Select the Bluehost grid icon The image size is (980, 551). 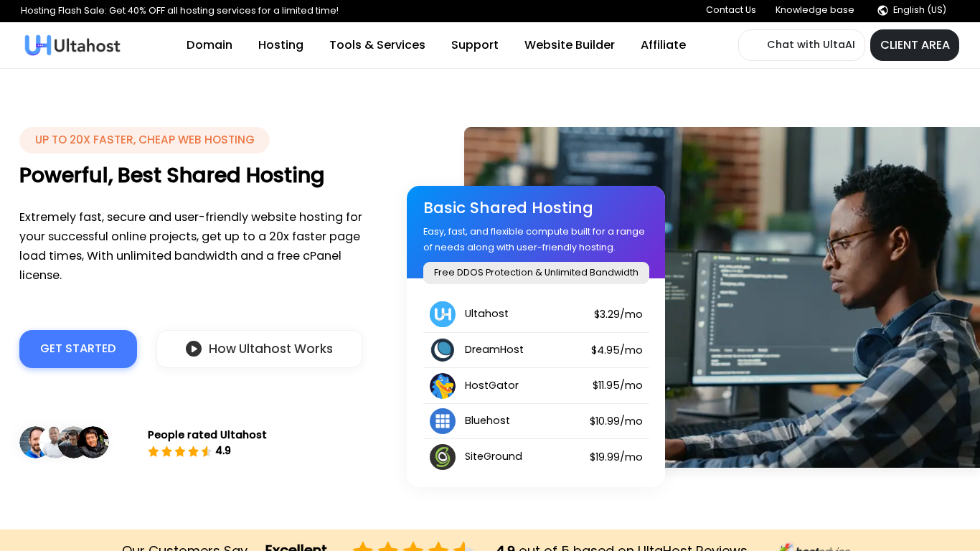[x=443, y=421]
